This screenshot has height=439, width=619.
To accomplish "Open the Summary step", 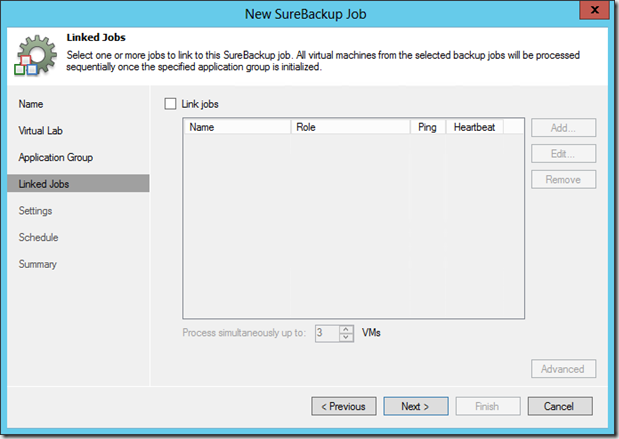I will (38, 264).
